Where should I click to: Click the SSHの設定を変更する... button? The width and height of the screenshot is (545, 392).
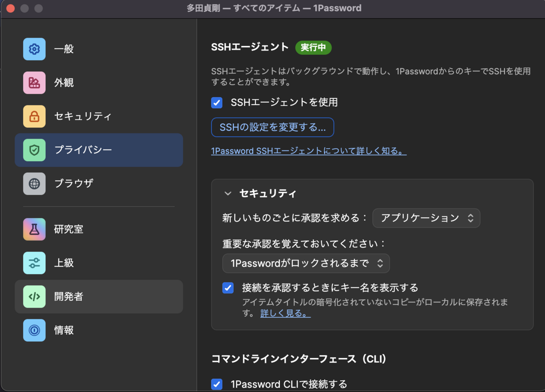[x=272, y=128]
